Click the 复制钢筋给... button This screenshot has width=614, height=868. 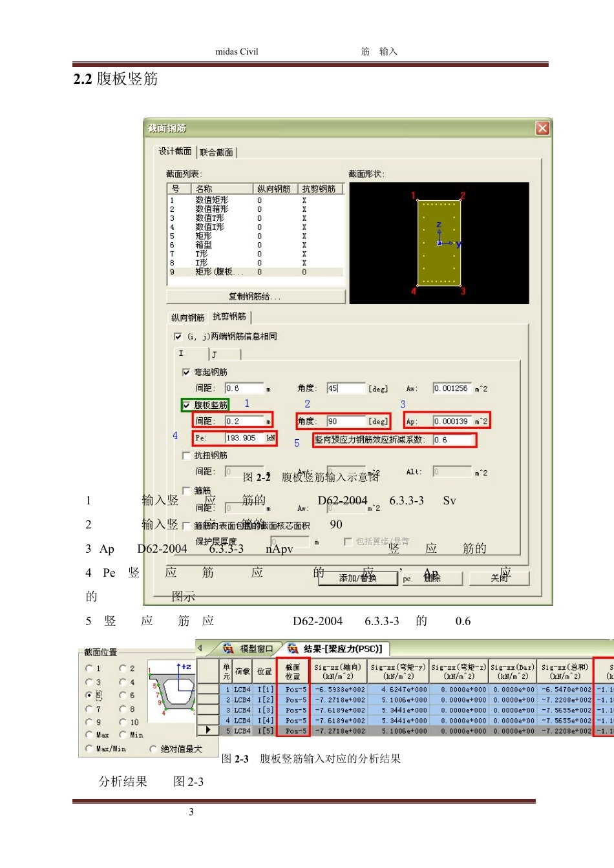[x=256, y=296]
